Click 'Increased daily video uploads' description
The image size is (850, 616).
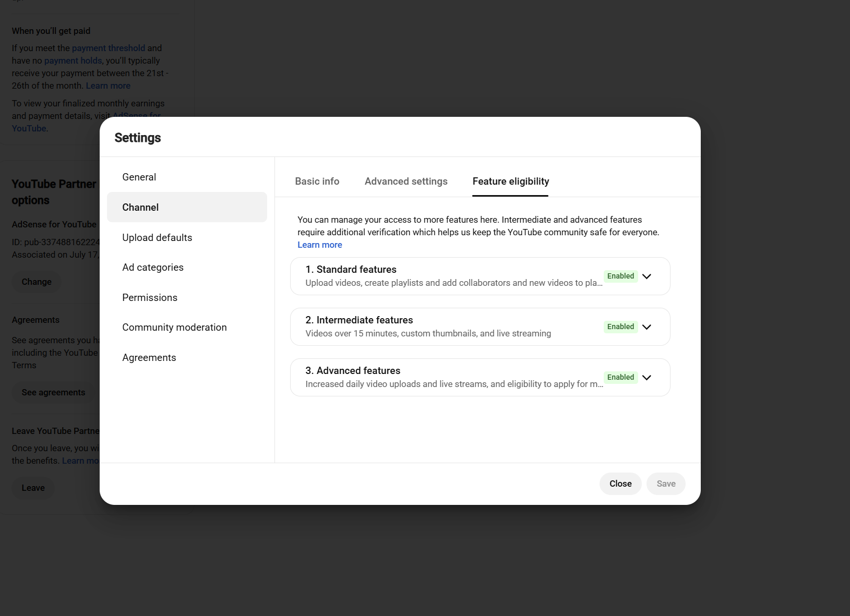click(454, 384)
